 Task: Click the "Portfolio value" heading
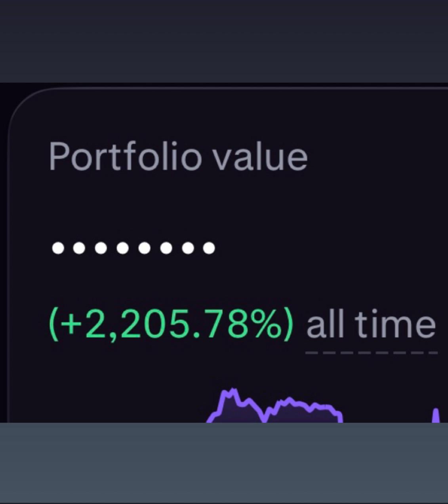coord(178,157)
